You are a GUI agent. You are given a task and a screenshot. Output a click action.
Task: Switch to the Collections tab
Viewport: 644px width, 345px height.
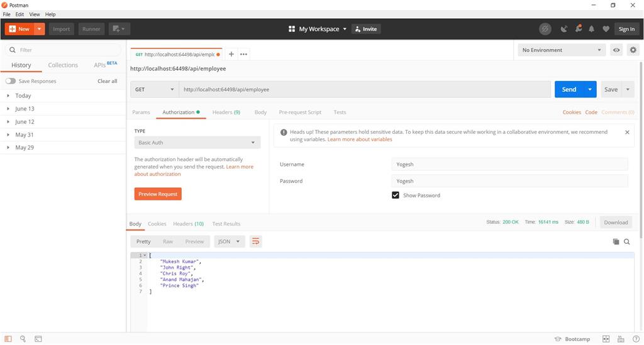(63, 65)
